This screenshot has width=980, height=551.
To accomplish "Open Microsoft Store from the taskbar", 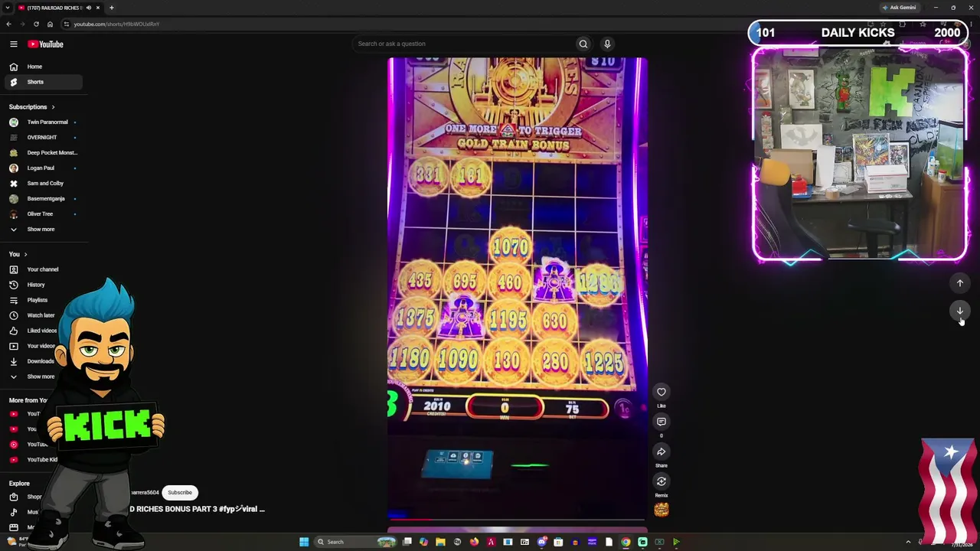I will pos(558,542).
